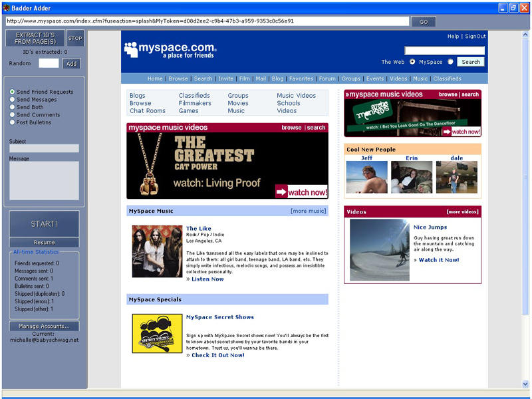Select Send Messages radio button
The image size is (532, 399).
[12, 99]
